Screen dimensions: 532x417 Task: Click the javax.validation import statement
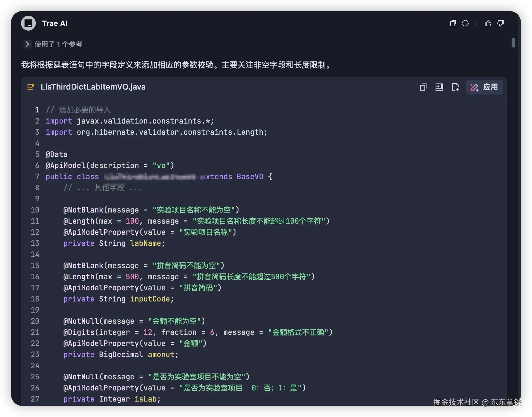tap(130, 121)
